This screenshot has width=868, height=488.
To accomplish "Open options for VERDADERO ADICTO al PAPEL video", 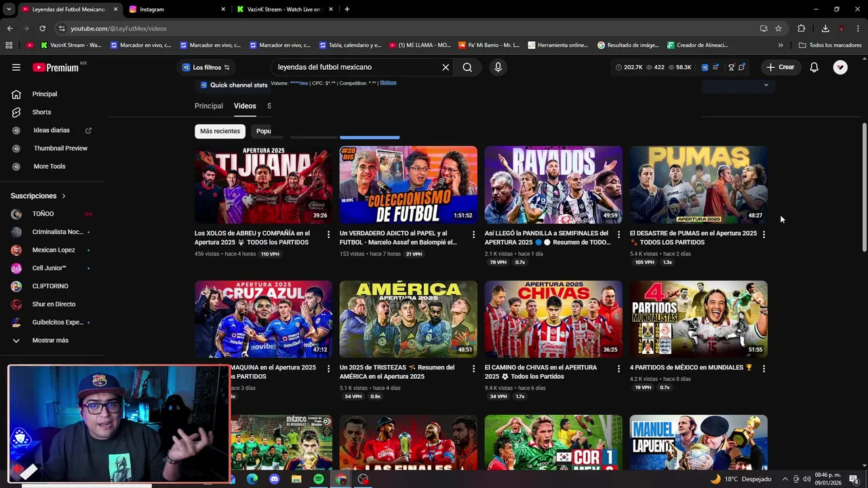I will pyautogui.click(x=473, y=235).
